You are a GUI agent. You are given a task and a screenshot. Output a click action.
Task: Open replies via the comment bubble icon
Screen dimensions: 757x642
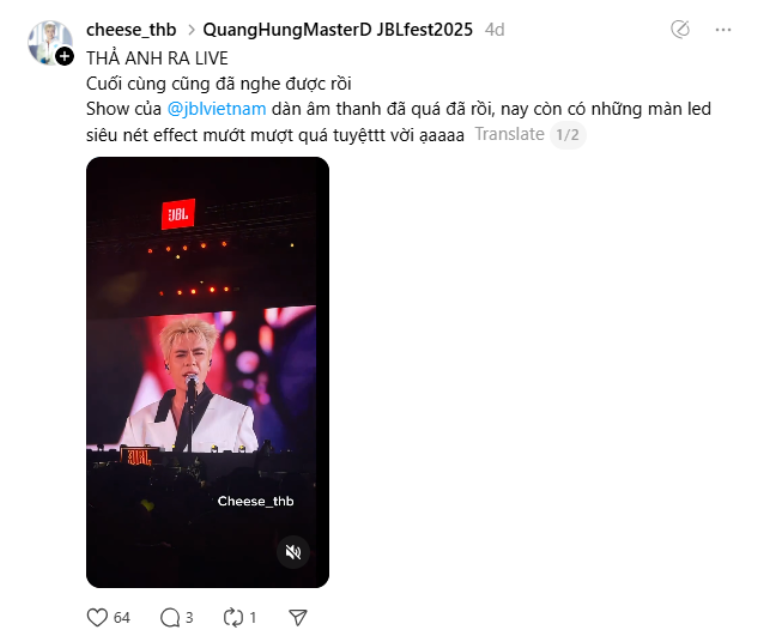coord(170,617)
